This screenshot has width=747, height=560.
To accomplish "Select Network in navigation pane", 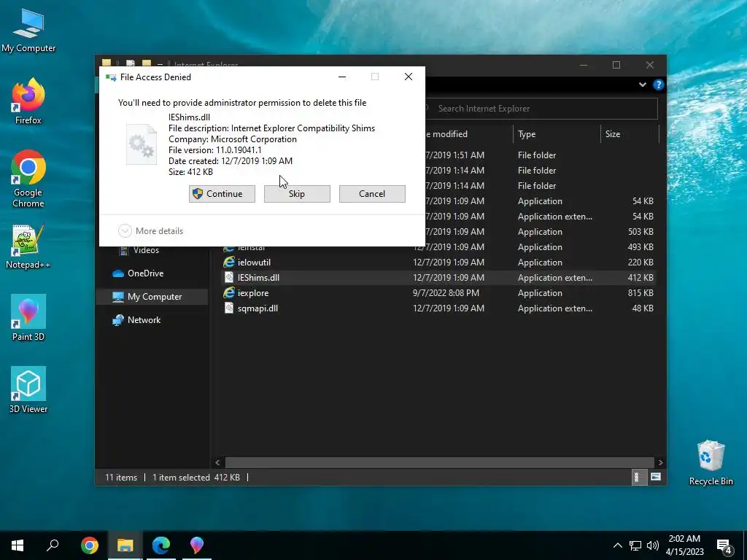I will pyautogui.click(x=144, y=320).
